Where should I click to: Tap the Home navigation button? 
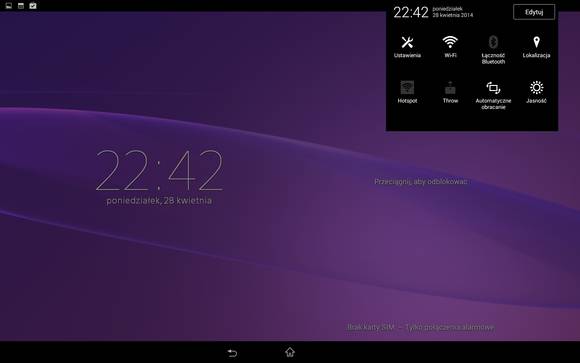click(x=290, y=352)
